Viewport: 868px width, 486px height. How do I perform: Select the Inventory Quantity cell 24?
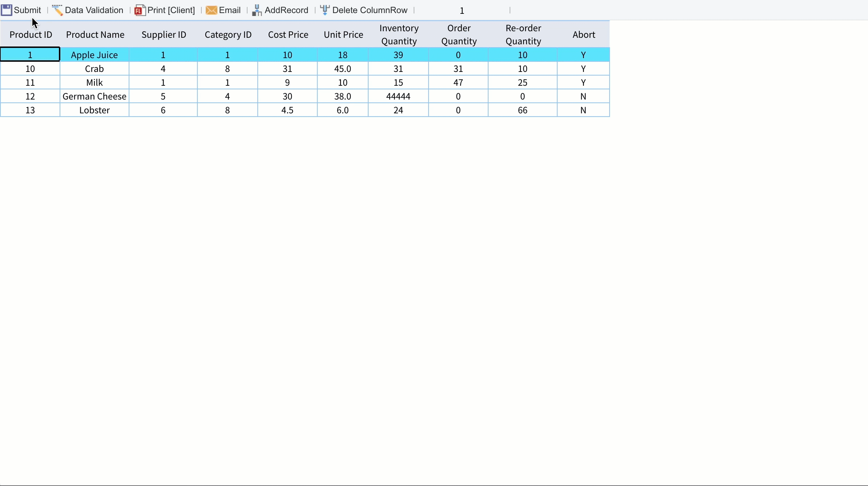click(x=398, y=110)
